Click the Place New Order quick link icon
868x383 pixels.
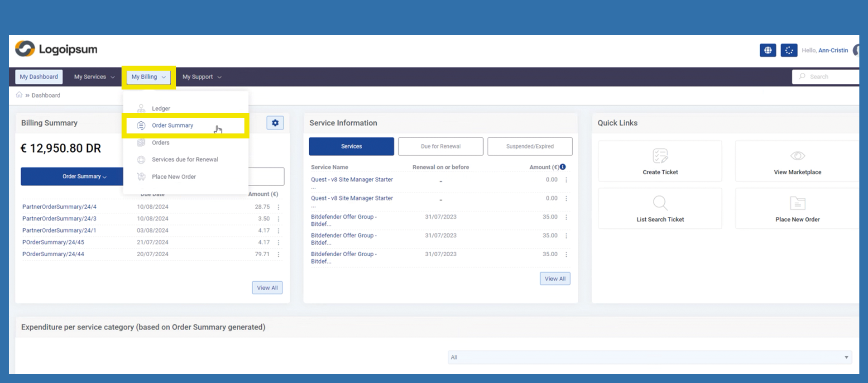797,203
